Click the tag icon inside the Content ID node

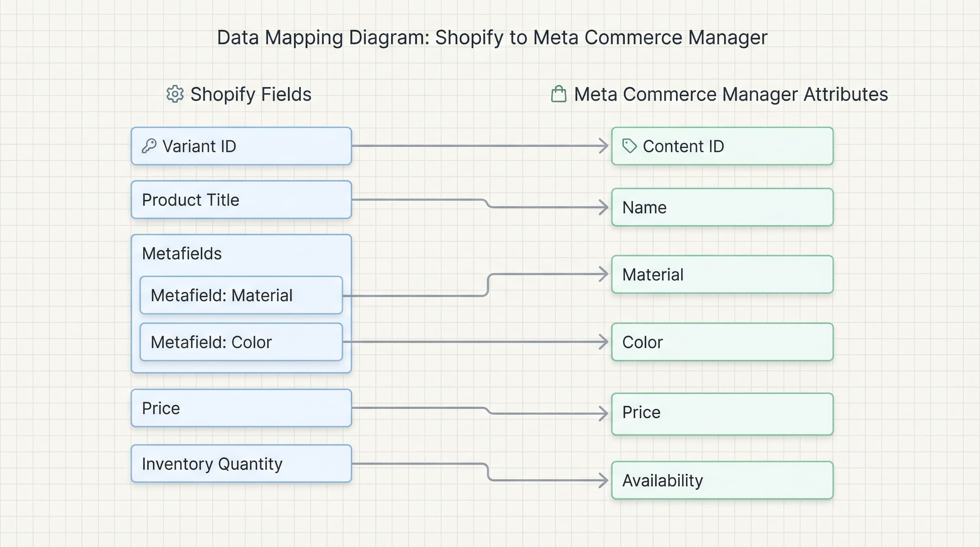point(630,146)
